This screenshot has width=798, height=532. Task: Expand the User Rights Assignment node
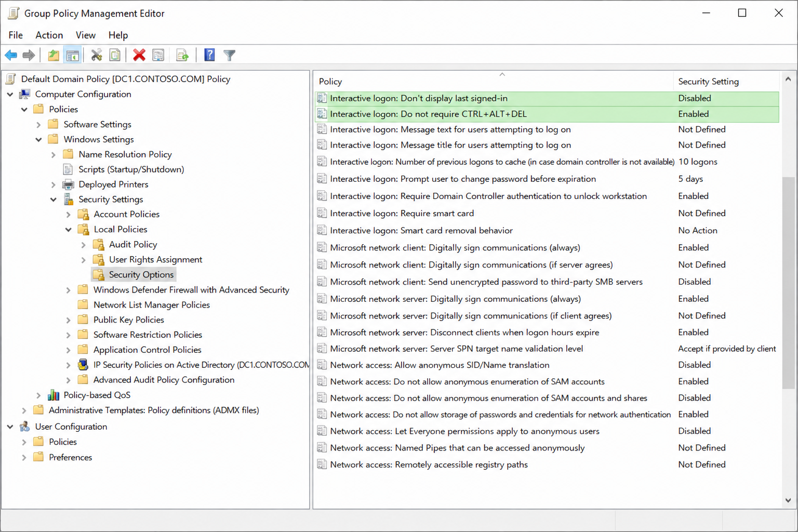(x=84, y=260)
